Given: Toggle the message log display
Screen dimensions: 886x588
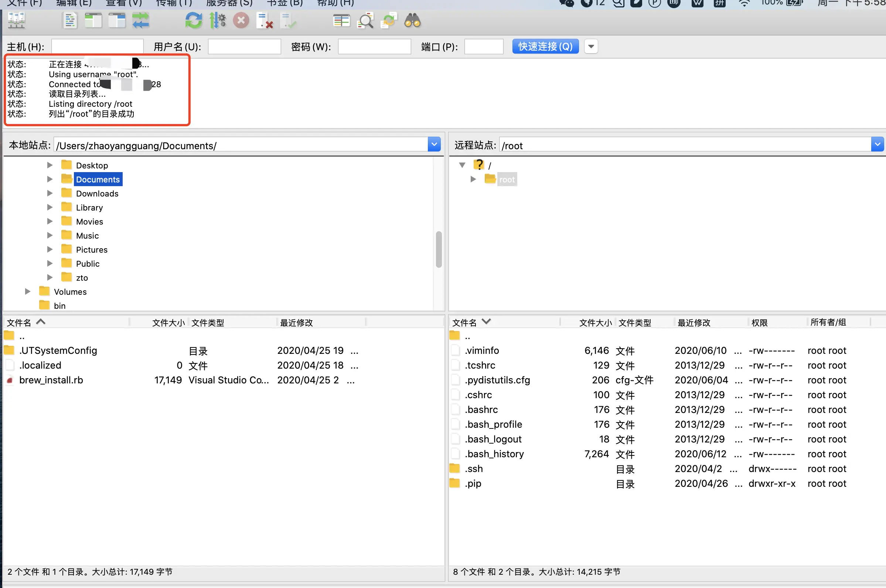Looking at the screenshot, I should coord(70,21).
